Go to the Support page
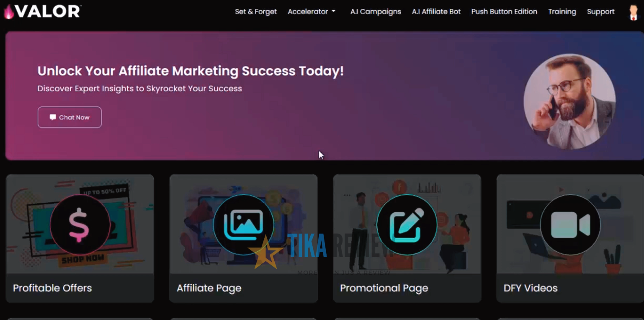This screenshot has height=320, width=644. pyautogui.click(x=600, y=12)
